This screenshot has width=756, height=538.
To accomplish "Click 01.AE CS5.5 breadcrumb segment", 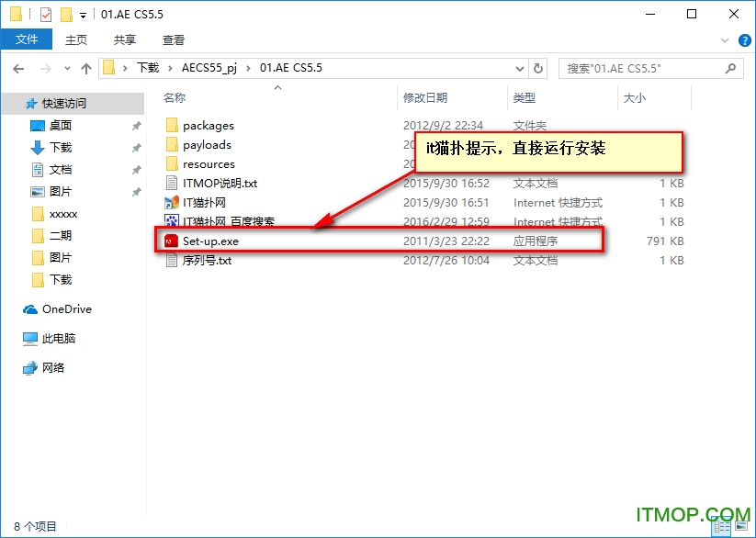I will coord(290,68).
